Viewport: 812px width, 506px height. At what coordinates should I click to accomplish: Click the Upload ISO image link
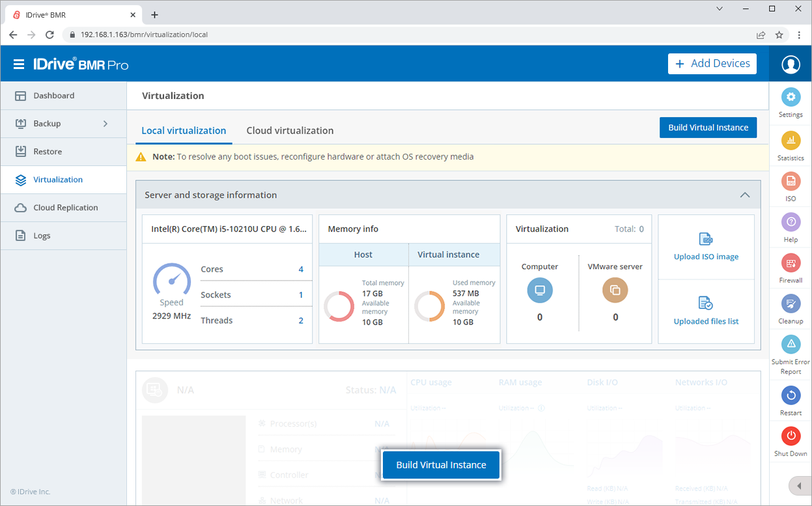pyautogui.click(x=706, y=257)
